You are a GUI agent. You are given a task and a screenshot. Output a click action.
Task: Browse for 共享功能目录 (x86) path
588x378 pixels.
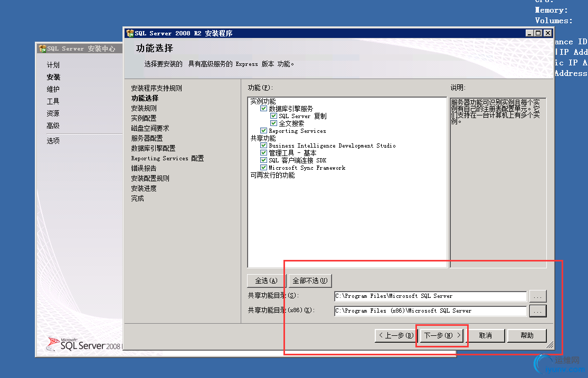tap(538, 311)
